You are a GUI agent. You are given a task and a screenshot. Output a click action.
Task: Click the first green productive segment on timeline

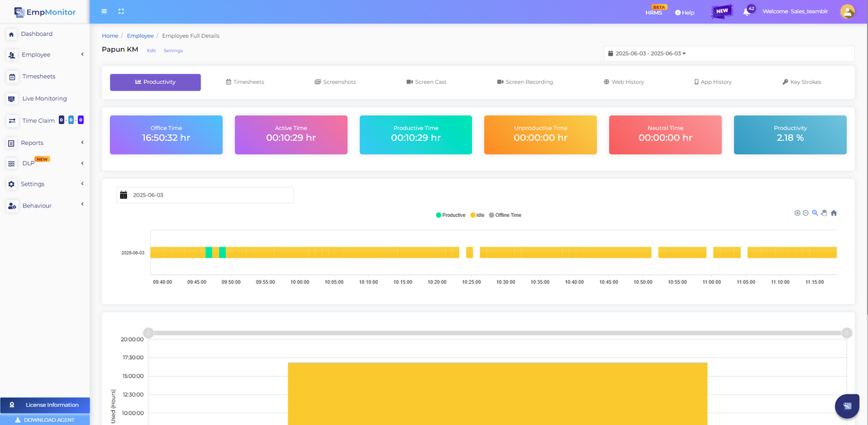click(209, 252)
